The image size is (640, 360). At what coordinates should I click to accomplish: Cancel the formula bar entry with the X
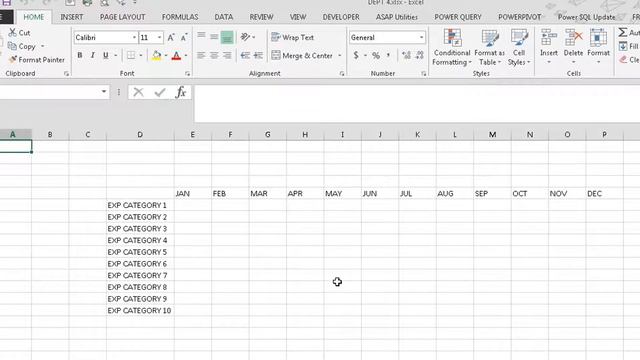pyautogui.click(x=138, y=92)
